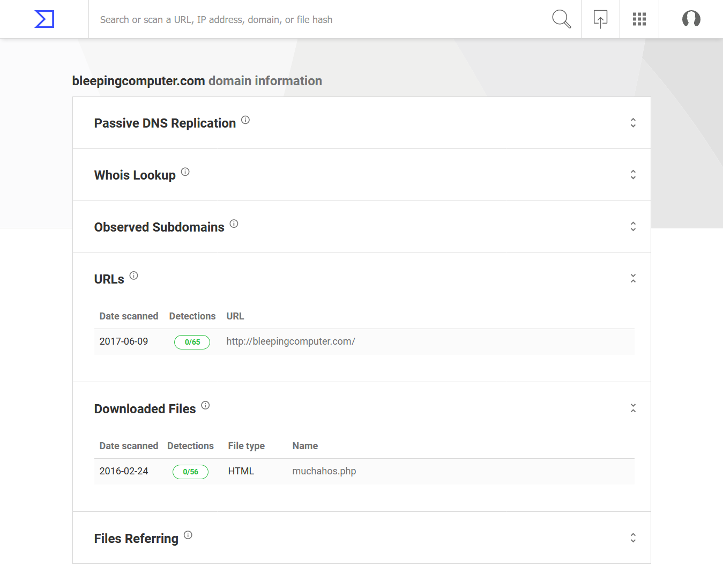Expand the Passive DNS Replication section

point(633,123)
